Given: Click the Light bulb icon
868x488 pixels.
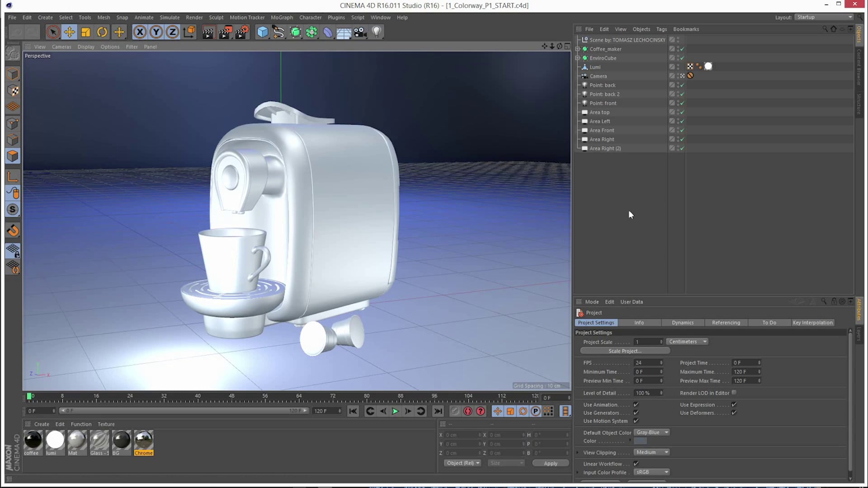Looking at the screenshot, I should point(377,32).
